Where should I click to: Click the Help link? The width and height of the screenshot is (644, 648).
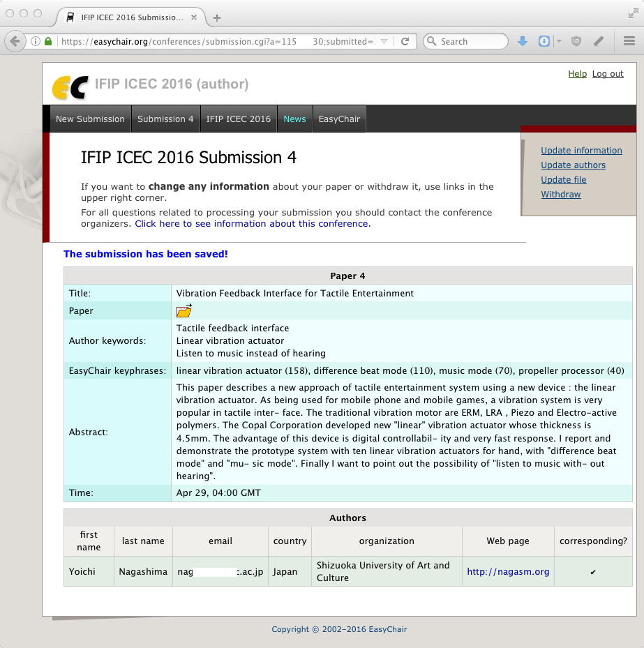click(578, 74)
